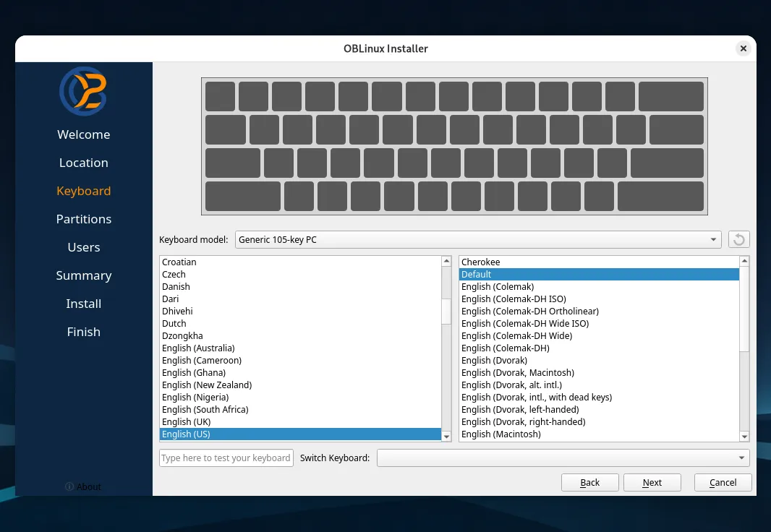This screenshot has height=532, width=771.
Task: Open the About link
Action: (x=88, y=486)
